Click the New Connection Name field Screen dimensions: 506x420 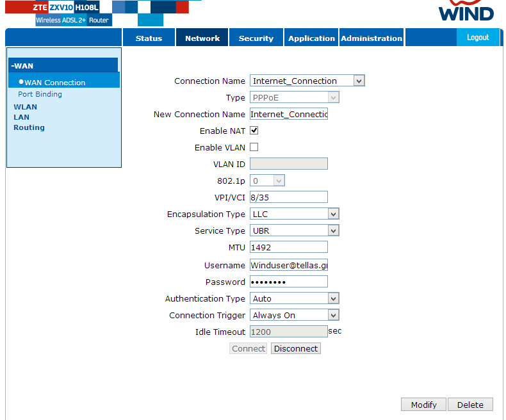coord(289,114)
